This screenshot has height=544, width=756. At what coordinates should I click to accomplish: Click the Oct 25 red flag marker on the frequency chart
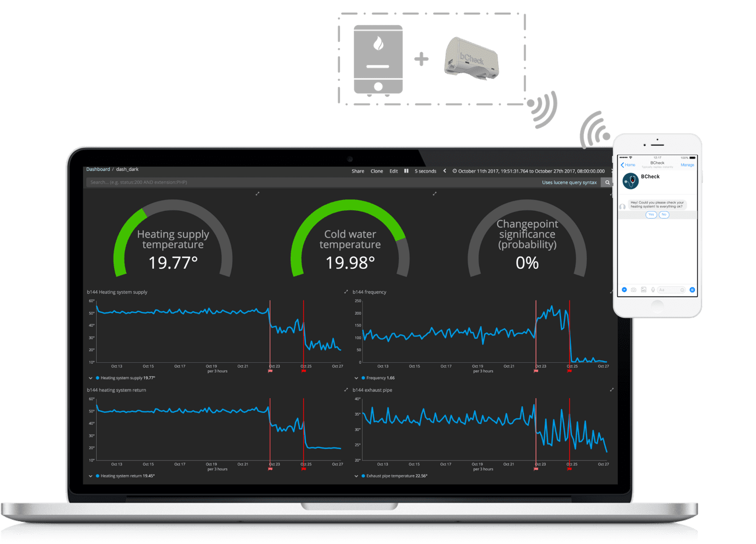[x=569, y=371]
